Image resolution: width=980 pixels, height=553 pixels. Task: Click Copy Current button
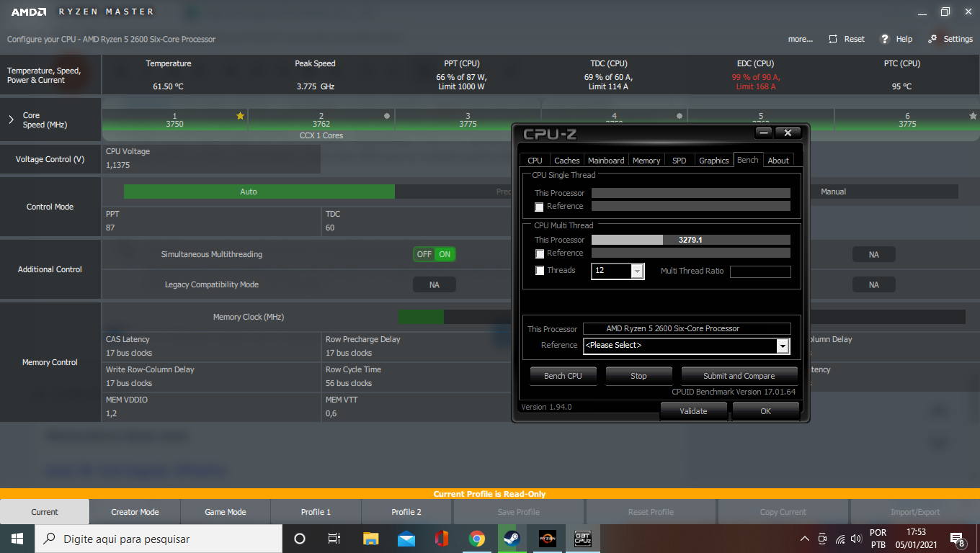pos(783,512)
